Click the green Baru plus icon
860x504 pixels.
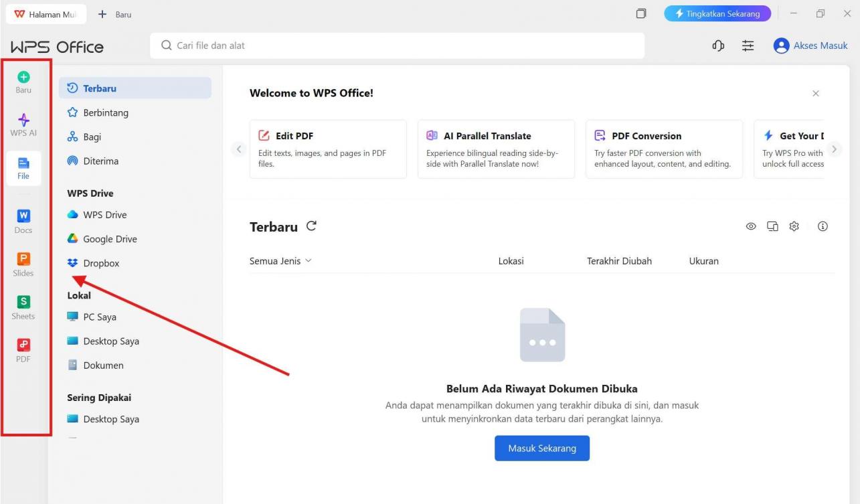[x=23, y=78]
